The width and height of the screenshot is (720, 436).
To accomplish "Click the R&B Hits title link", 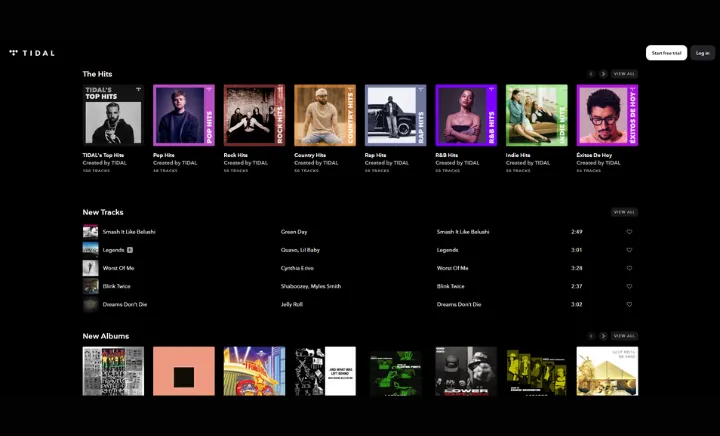I will (x=446, y=155).
